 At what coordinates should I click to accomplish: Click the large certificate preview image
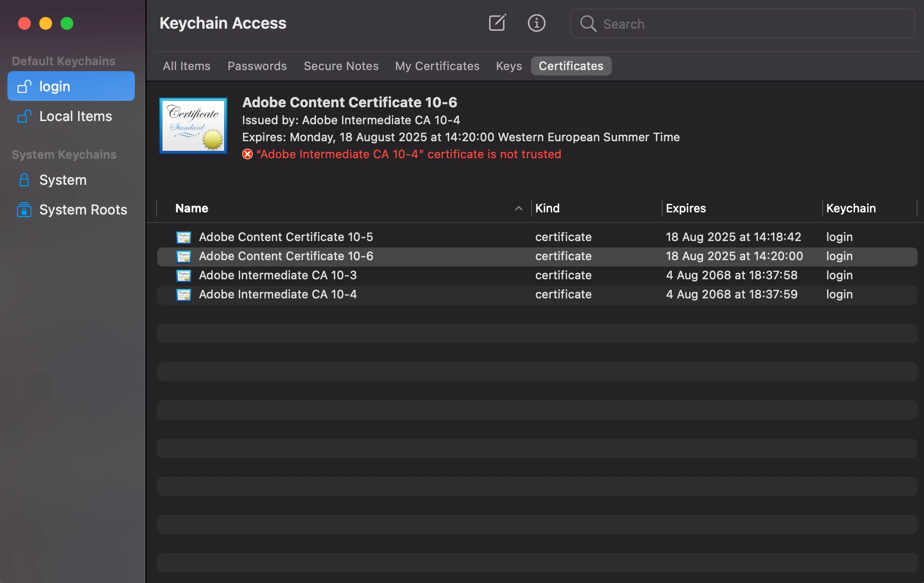pos(193,126)
